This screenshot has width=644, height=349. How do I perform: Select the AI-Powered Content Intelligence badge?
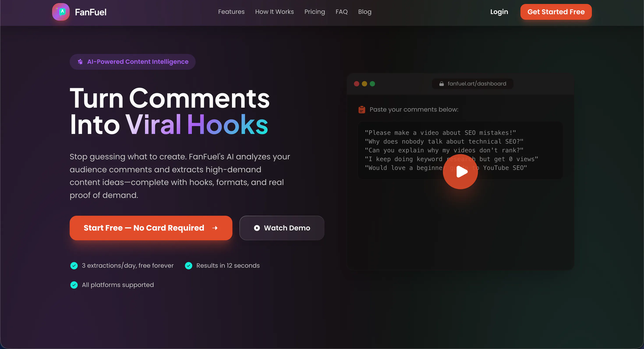click(133, 62)
